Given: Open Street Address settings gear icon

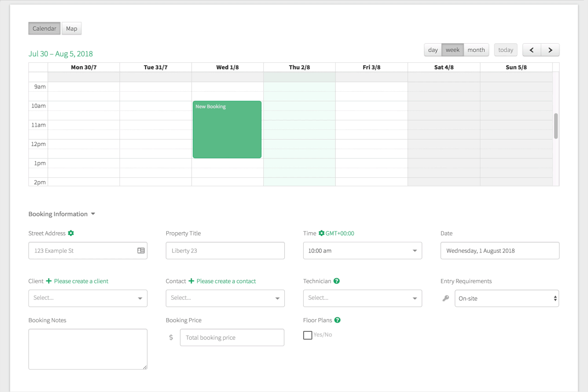Looking at the screenshot, I should point(71,233).
